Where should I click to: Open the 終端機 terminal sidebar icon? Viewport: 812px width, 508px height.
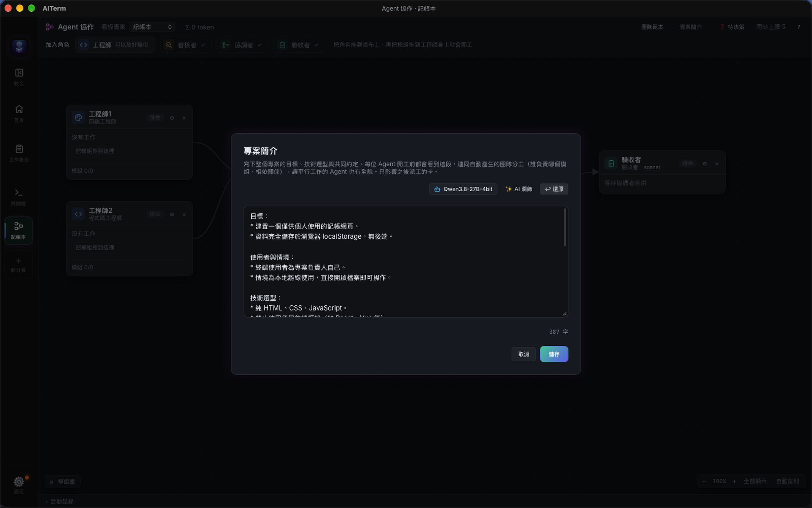pyautogui.click(x=19, y=197)
